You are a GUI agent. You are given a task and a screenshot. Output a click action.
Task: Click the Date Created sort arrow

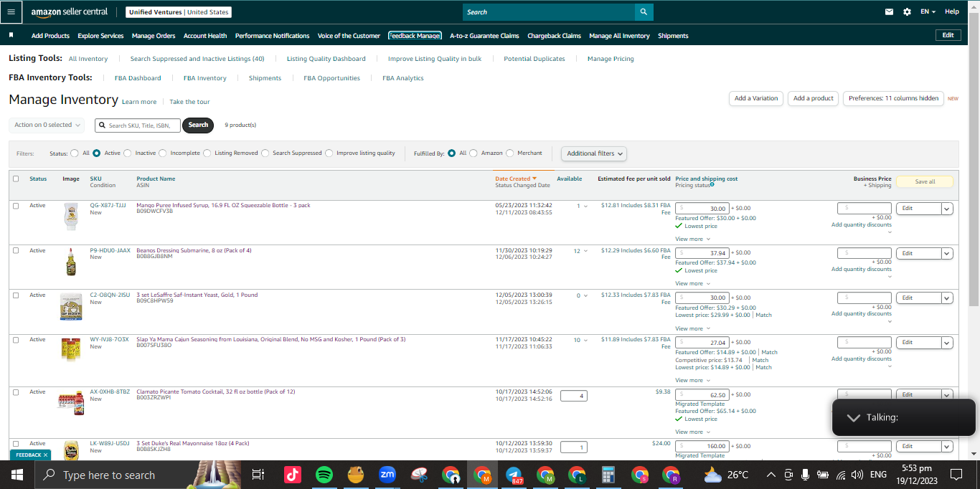534,179
